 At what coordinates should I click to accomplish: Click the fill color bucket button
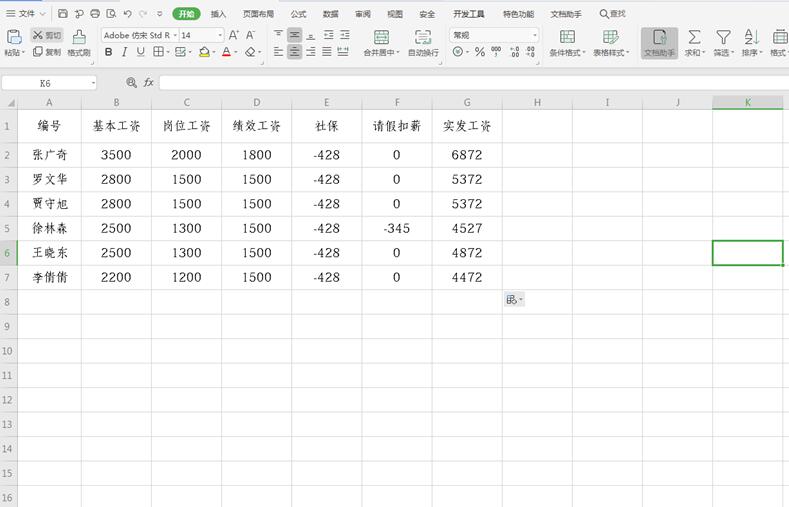(x=204, y=52)
